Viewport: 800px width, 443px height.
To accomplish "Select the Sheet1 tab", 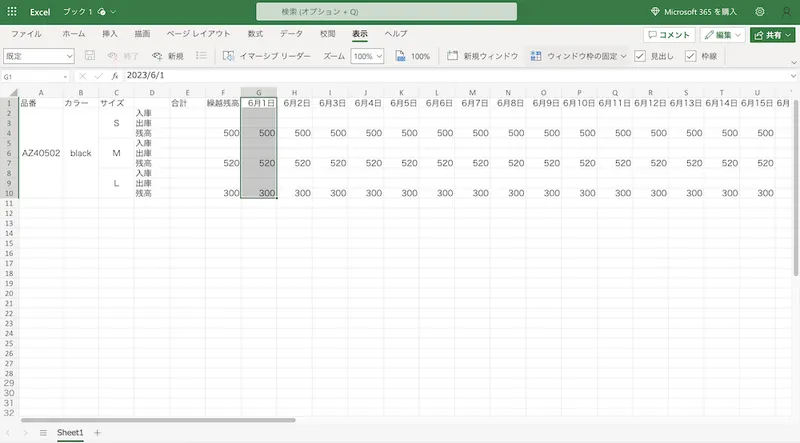I will [x=70, y=433].
